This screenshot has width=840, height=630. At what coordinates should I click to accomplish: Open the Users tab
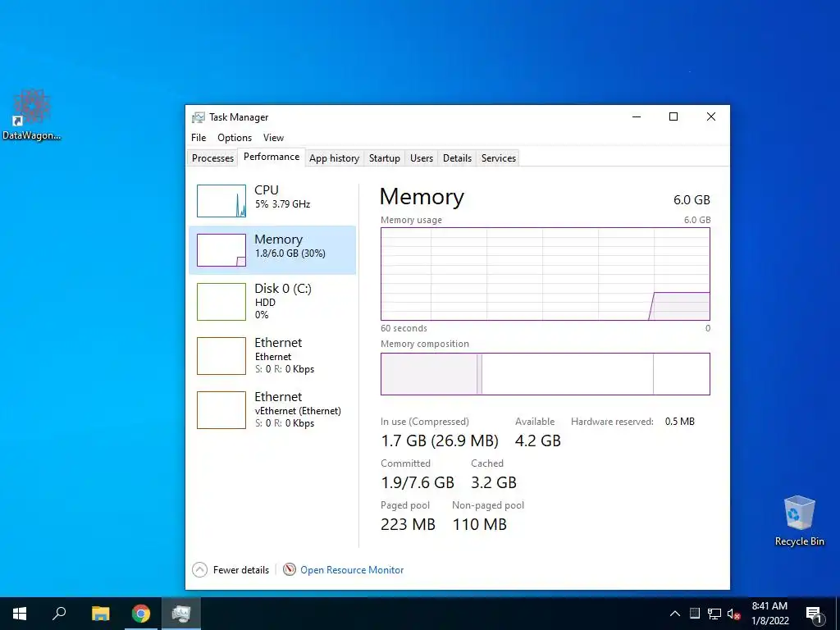[422, 158]
